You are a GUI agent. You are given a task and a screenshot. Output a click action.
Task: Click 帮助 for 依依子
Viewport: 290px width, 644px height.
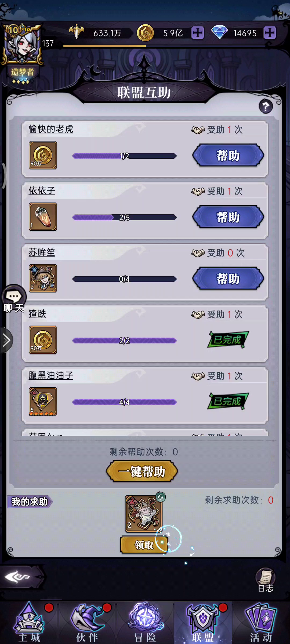228,217
